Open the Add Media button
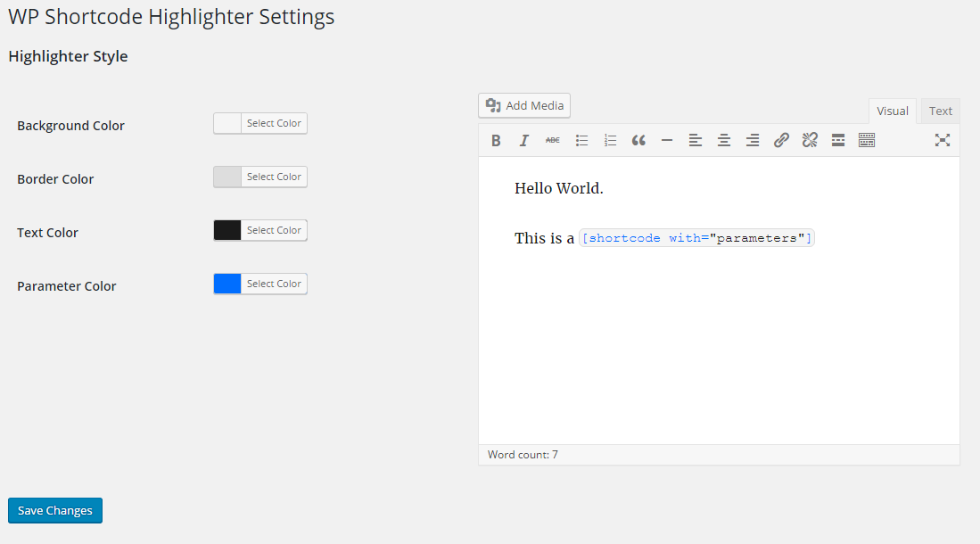 [524, 105]
